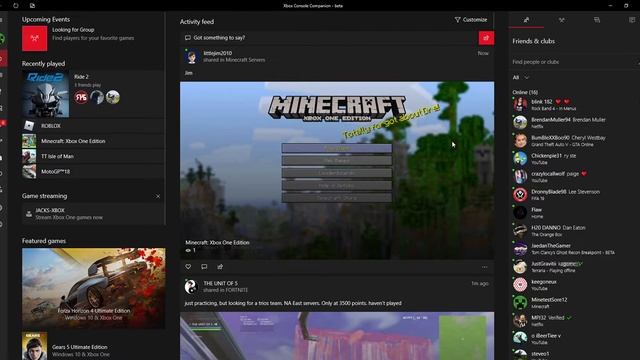Screen dimensions: 640x360
Task: Click the littlejim2010 username
Action: coord(218,53)
